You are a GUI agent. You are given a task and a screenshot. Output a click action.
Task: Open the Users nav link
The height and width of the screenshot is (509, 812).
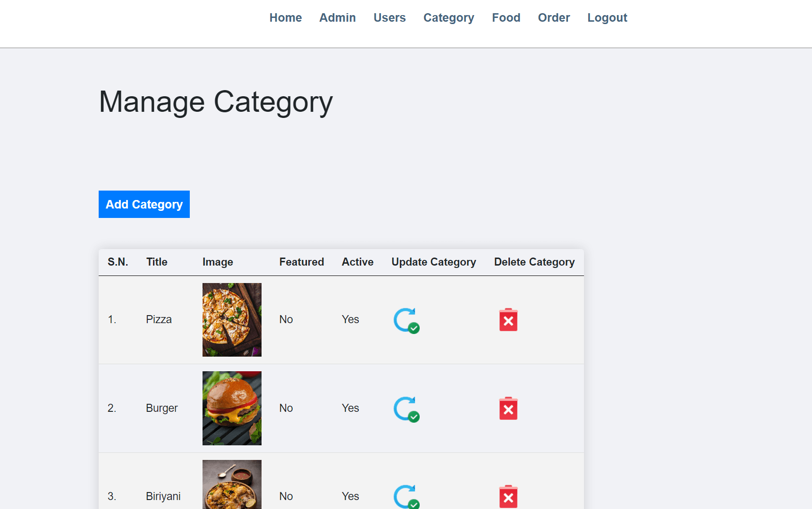389,18
